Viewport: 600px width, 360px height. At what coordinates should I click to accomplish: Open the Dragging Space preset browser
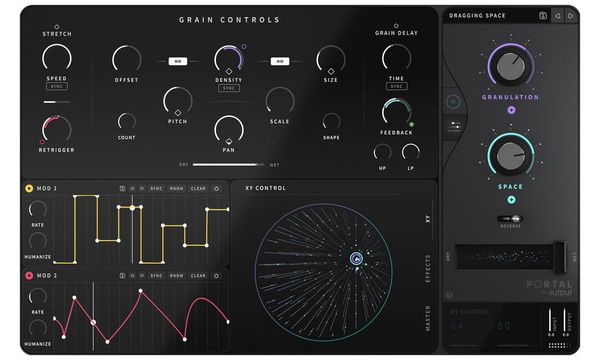477,16
